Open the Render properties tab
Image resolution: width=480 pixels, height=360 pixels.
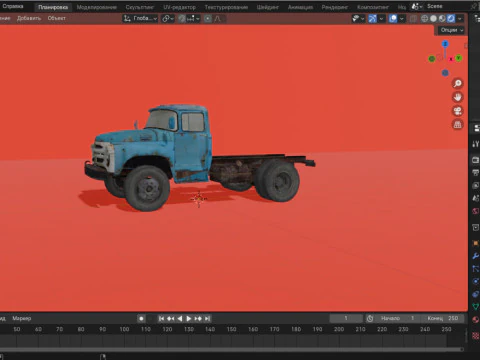point(476,160)
